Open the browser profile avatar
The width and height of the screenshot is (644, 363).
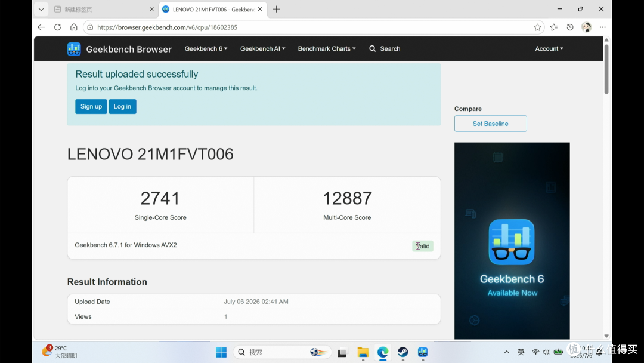click(587, 27)
